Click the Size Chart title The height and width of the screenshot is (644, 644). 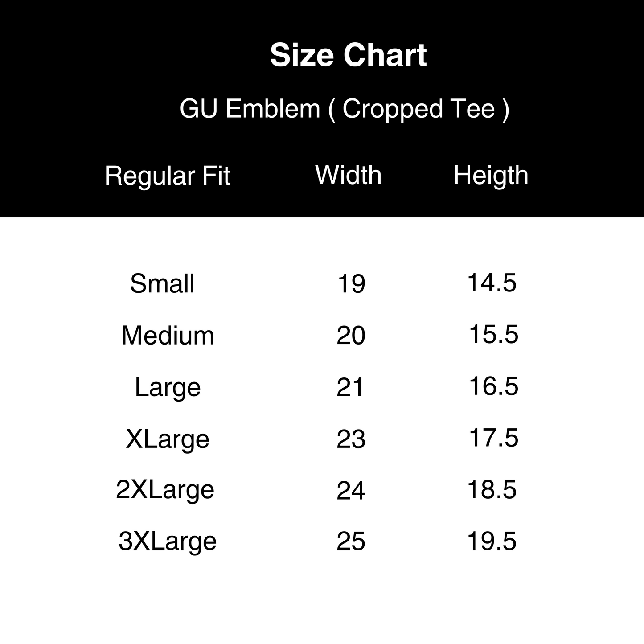[x=348, y=55]
